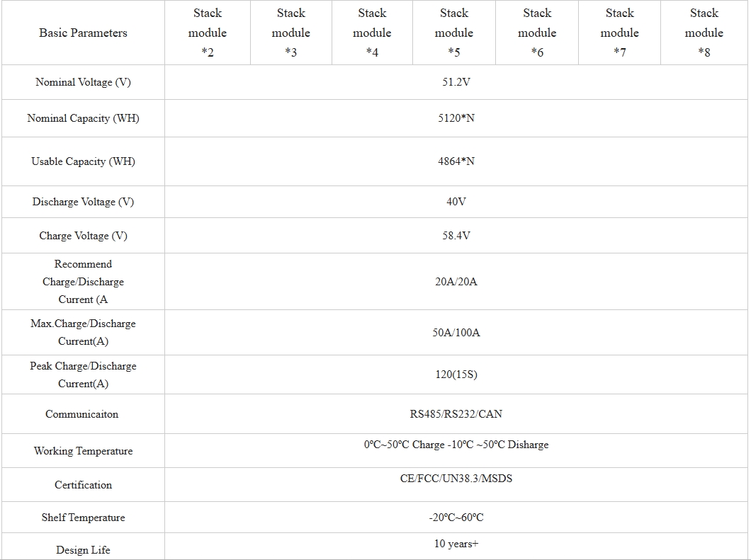The image size is (751, 560).
Task: Click the Nominal Capacity (WH) label
Action: [x=83, y=118]
